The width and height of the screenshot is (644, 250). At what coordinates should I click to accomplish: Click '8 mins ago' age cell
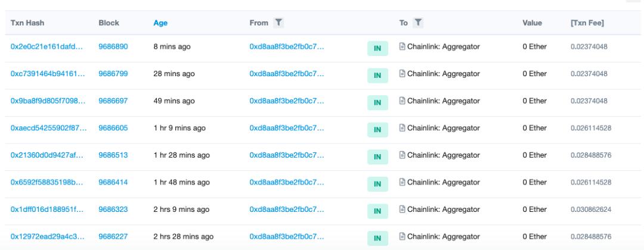(x=172, y=46)
